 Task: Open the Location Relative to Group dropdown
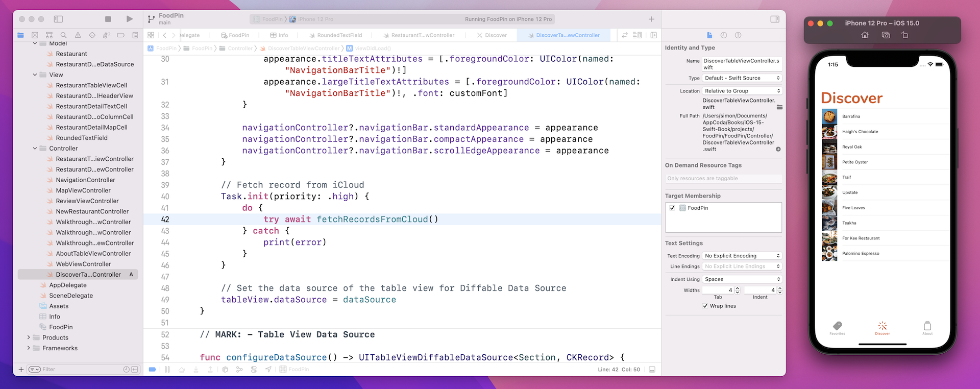pyautogui.click(x=742, y=91)
